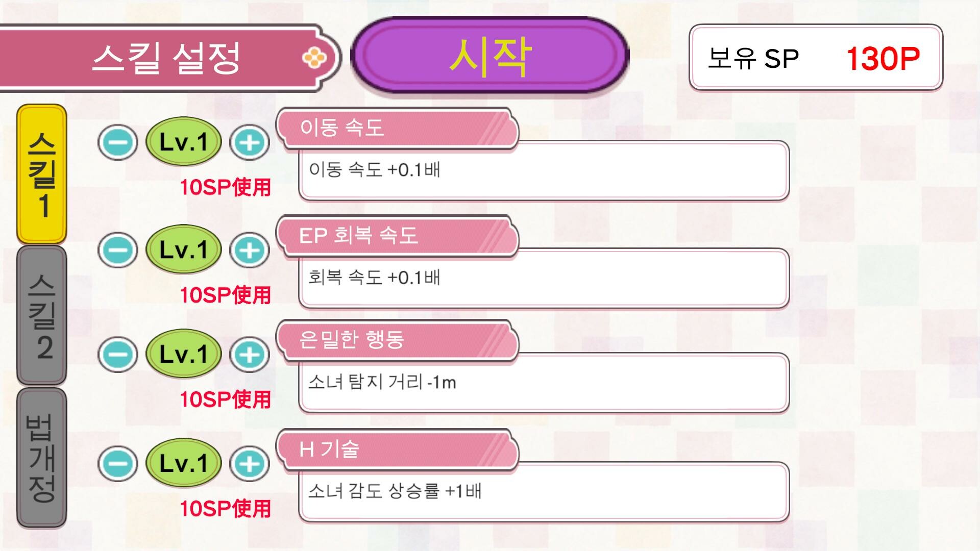
Task: Click the H 기술 Lv.1 level badge
Action: (x=184, y=464)
